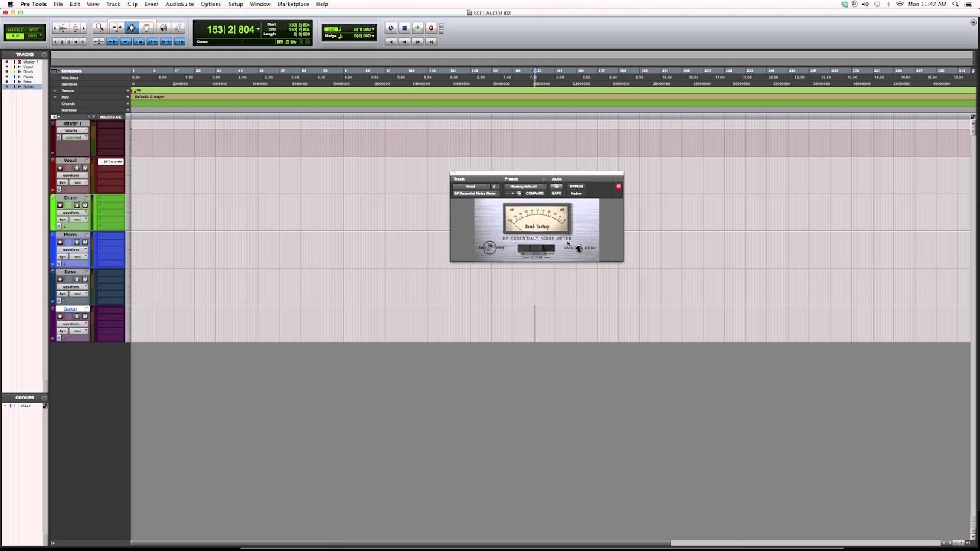Solo the Vocal track
Viewport: 980px width, 551px height.
(77, 168)
